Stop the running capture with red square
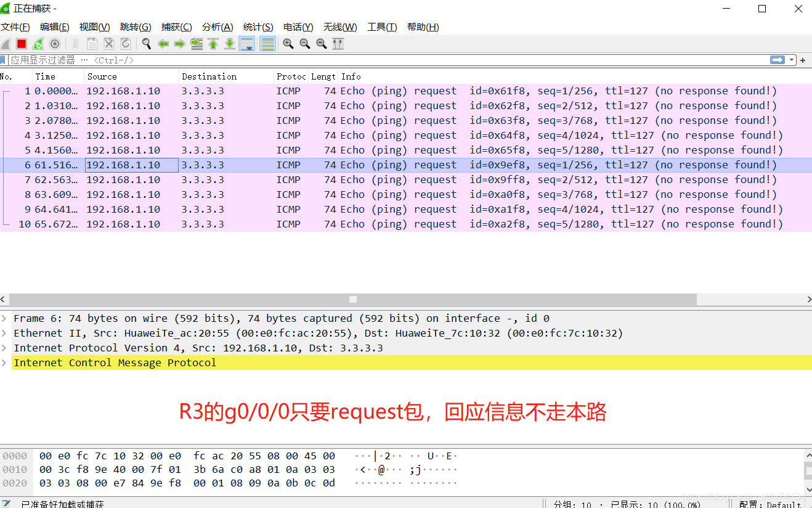812x508 pixels. point(22,44)
